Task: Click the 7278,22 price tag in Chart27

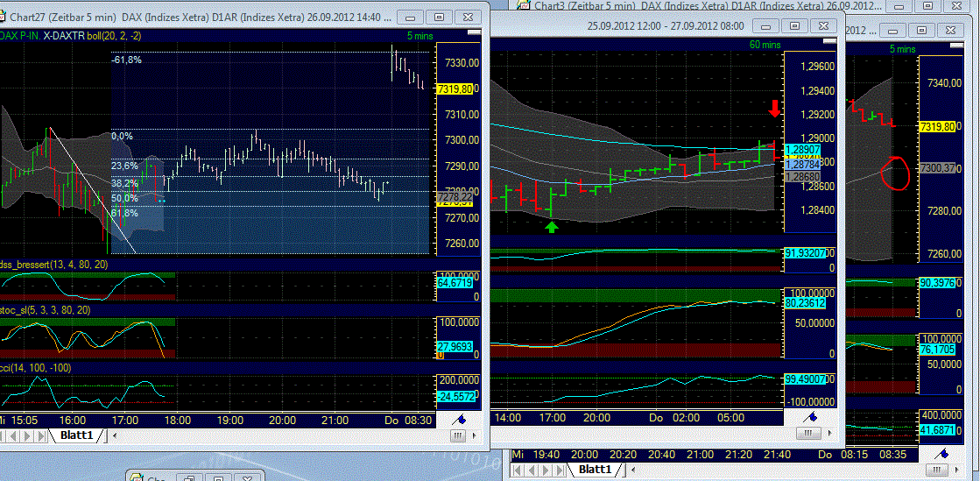Action: (455, 196)
